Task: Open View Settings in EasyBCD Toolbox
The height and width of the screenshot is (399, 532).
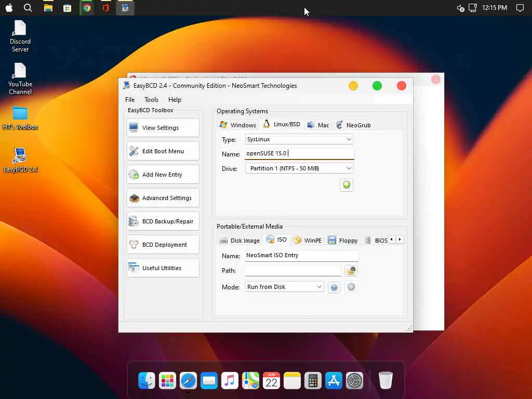Action: coord(163,128)
